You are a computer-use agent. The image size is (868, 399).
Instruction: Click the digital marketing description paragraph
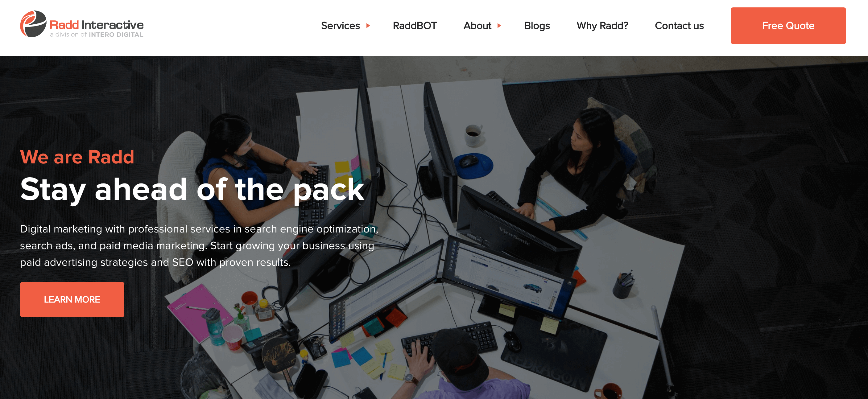[199, 245]
